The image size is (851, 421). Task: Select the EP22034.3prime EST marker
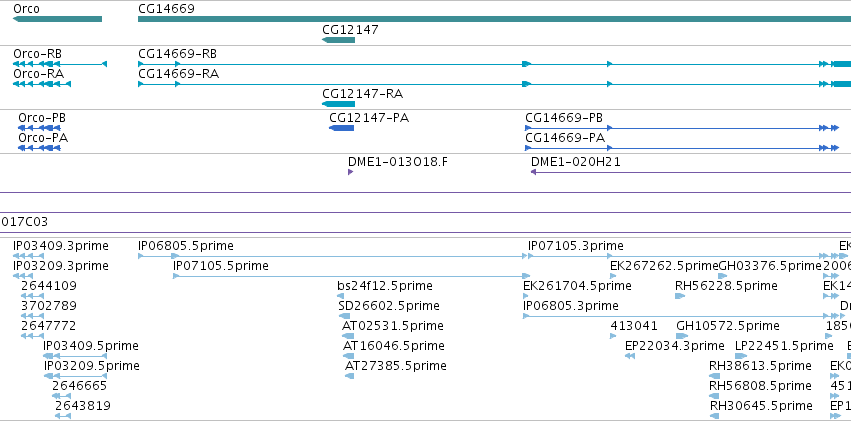(x=630, y=356)
